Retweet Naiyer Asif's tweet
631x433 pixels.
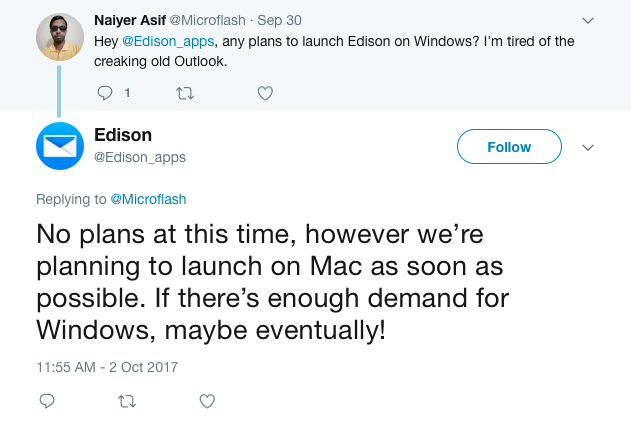click(185, 93)
